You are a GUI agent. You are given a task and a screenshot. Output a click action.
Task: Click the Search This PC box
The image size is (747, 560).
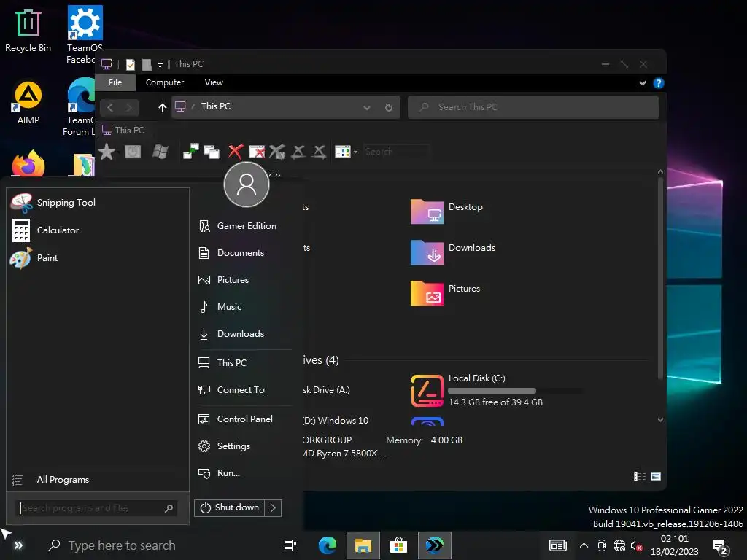tap(533, 107)
